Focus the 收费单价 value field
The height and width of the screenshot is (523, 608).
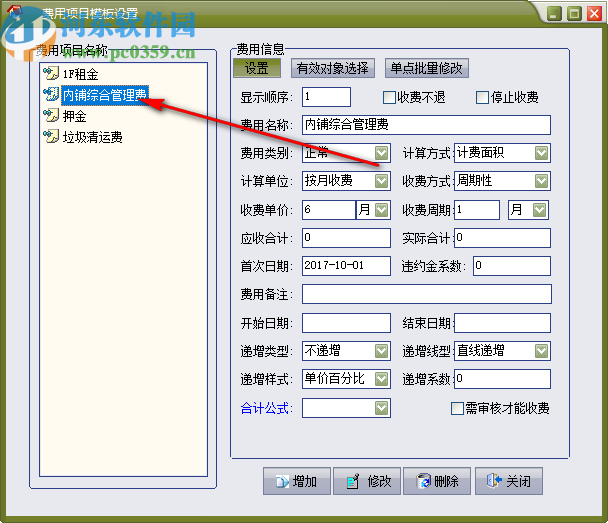329,210
